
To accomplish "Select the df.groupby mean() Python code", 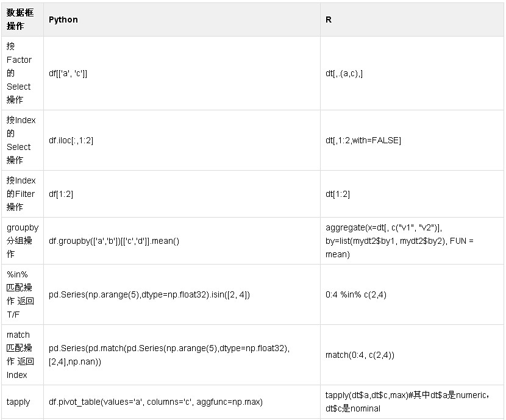I will point(114,241).
